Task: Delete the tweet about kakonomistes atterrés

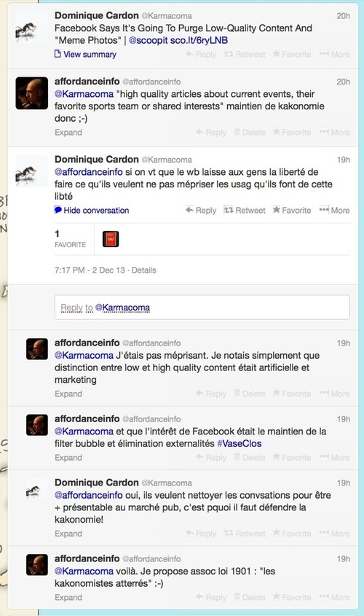Action: click(x=250, y=597)
